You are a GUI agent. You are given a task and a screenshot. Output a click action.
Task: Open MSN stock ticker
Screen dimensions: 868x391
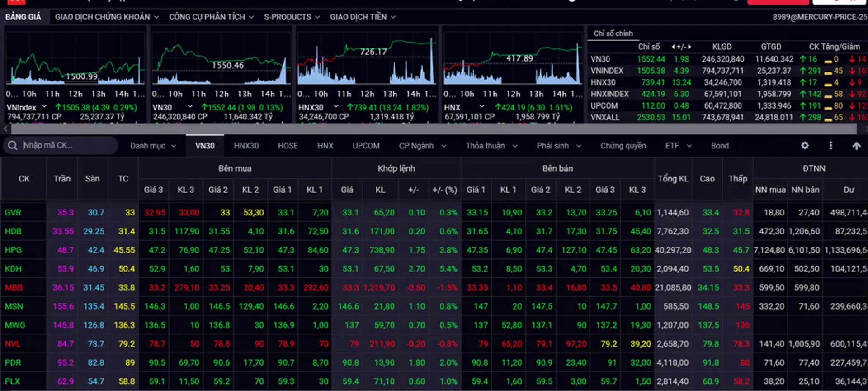pos(14,306)
